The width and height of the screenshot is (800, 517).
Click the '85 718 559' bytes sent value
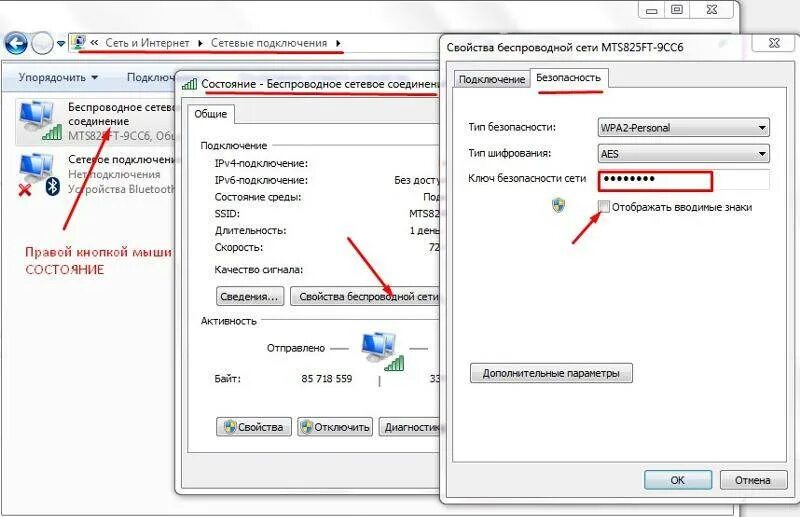point(327,379)
